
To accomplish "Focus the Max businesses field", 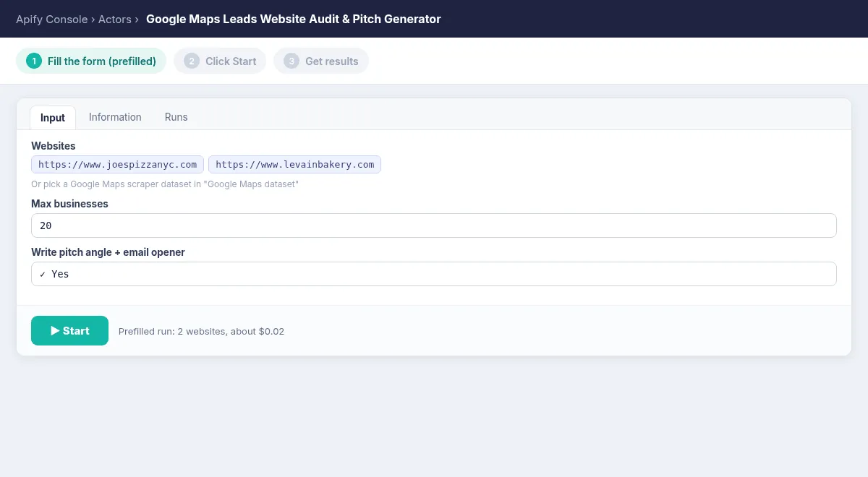I will coord(434,225).
